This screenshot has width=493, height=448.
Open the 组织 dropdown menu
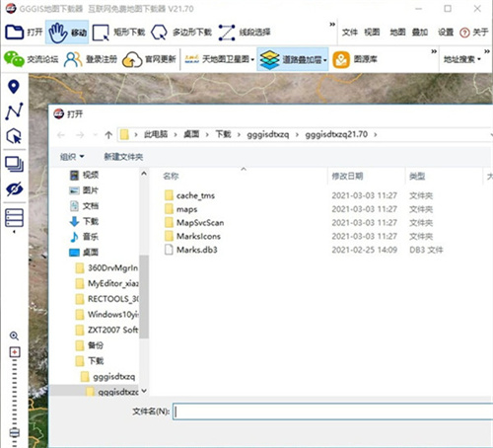click(x=72, y=157)
